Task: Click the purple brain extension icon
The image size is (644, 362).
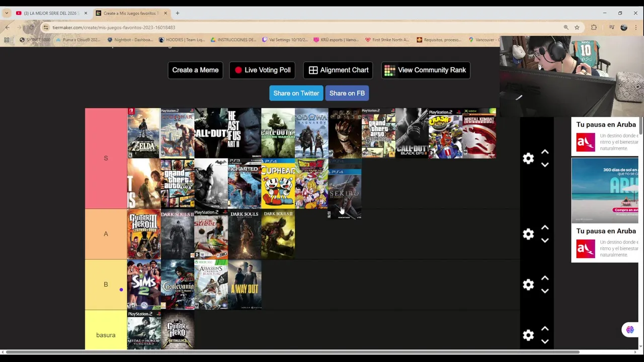Action: click(630, 330)
